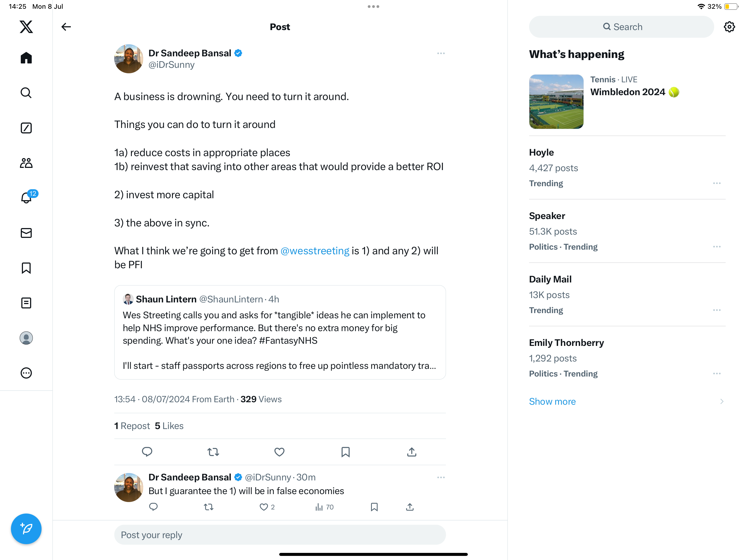Viewport: 747px width, 560px height.
Task: View the 5 Likes list
Action: click(x=169, y=425)
